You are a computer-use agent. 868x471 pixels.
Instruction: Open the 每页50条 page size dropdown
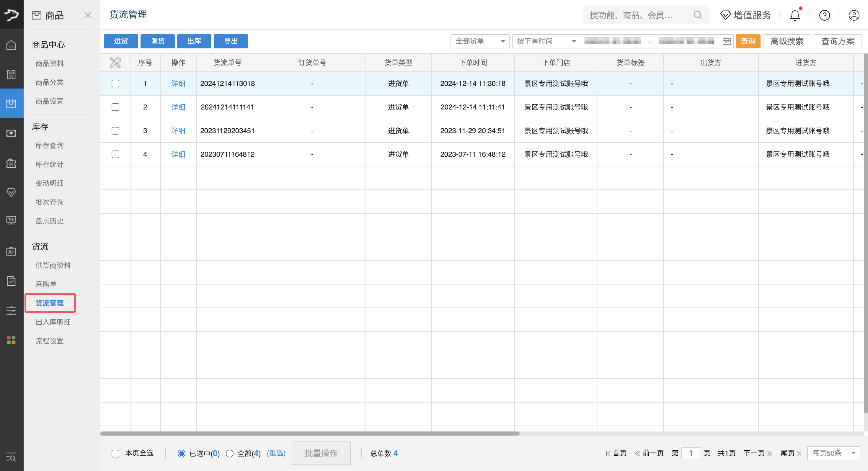pyautogui.click(x=833, y=453)
